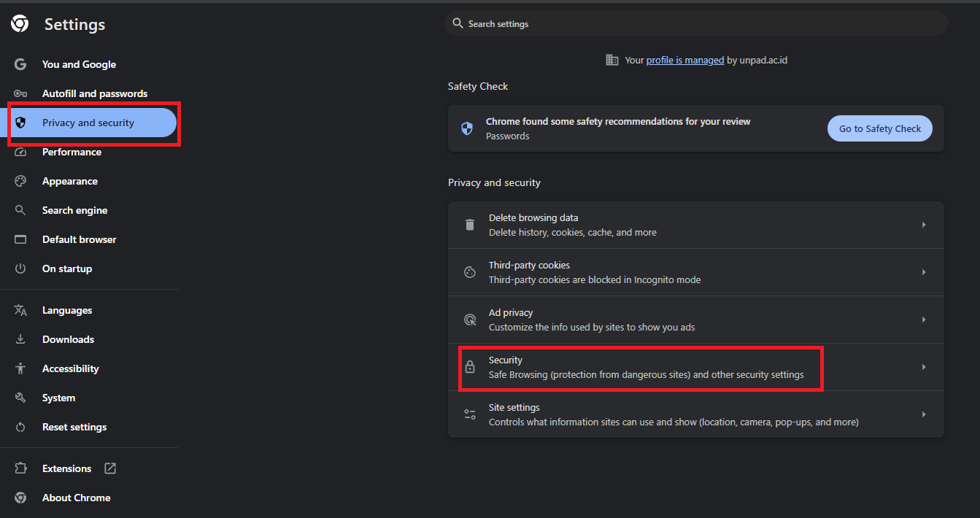Open Accessibility settings

(x=71, y=368)
